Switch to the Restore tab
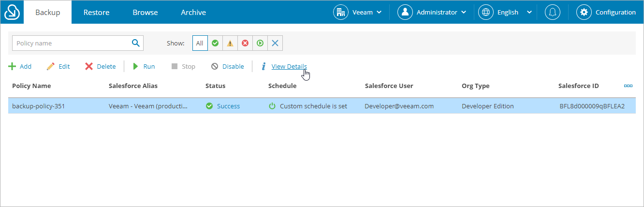This screenshot has height=207, width=644. point(96,12)
